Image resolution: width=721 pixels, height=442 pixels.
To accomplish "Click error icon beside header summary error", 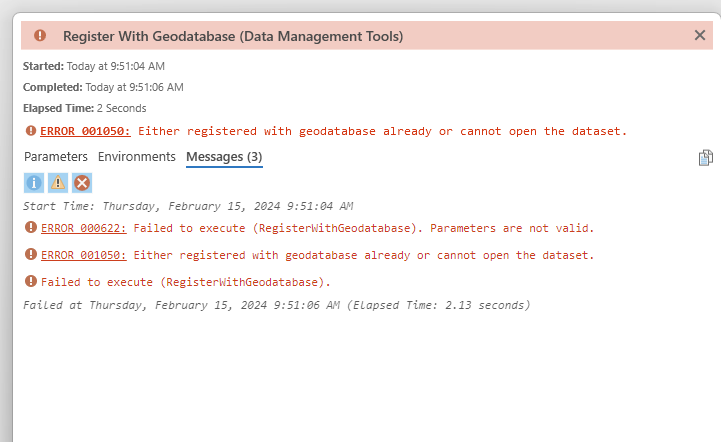I will [x=30, y=131].
